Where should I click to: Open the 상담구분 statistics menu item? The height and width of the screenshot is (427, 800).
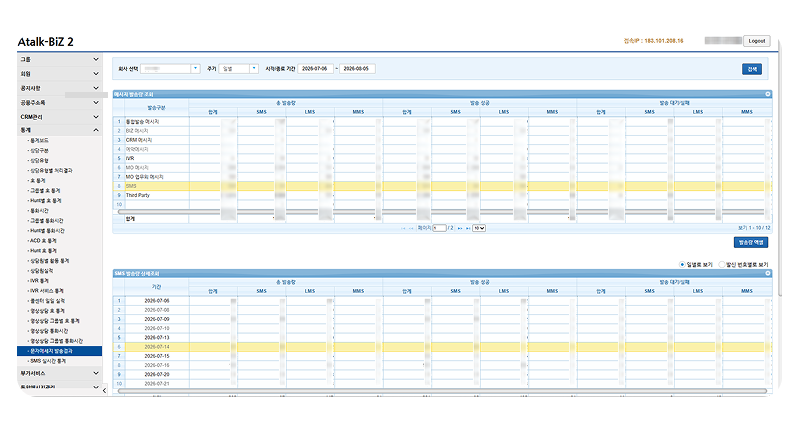[39, 150]
